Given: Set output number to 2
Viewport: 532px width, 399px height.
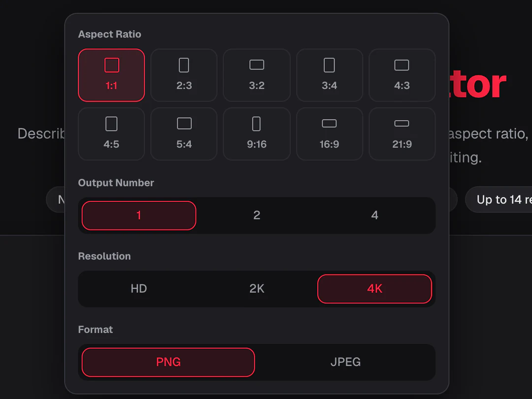Looking at the screenshot, I should click(257, 215).
